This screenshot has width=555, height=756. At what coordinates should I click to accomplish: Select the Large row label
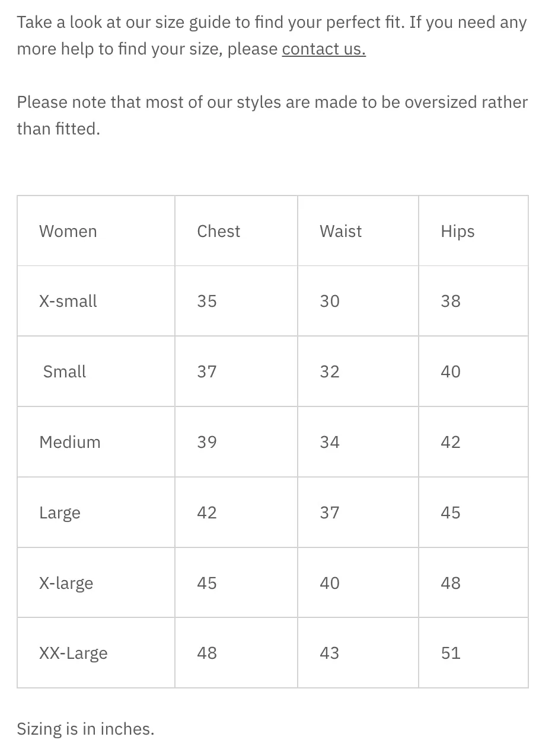[x=60, y=513]
